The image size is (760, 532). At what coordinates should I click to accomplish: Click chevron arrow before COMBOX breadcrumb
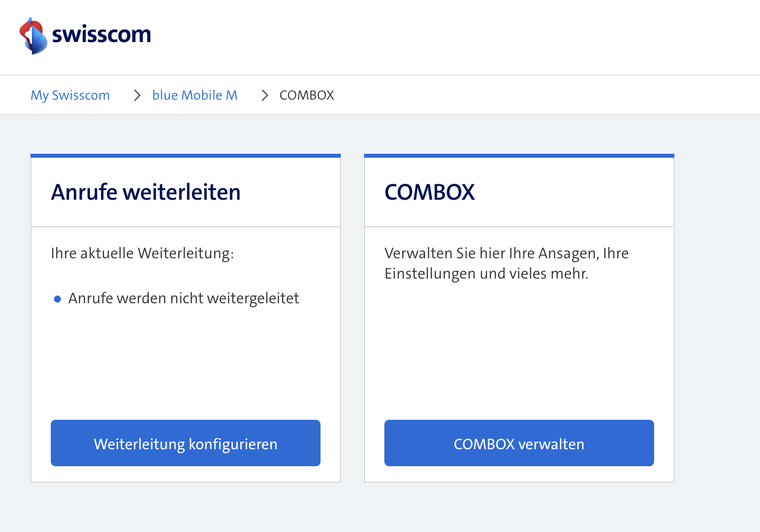coord(264,95)
